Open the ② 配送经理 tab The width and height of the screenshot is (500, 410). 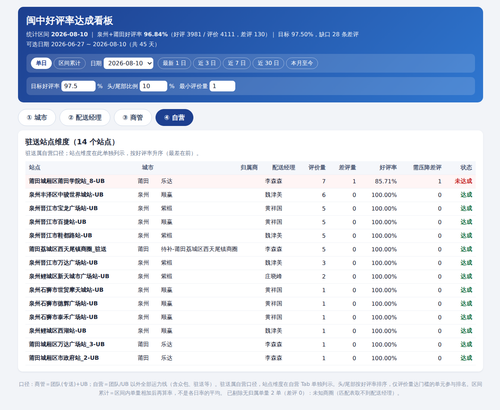85,117
